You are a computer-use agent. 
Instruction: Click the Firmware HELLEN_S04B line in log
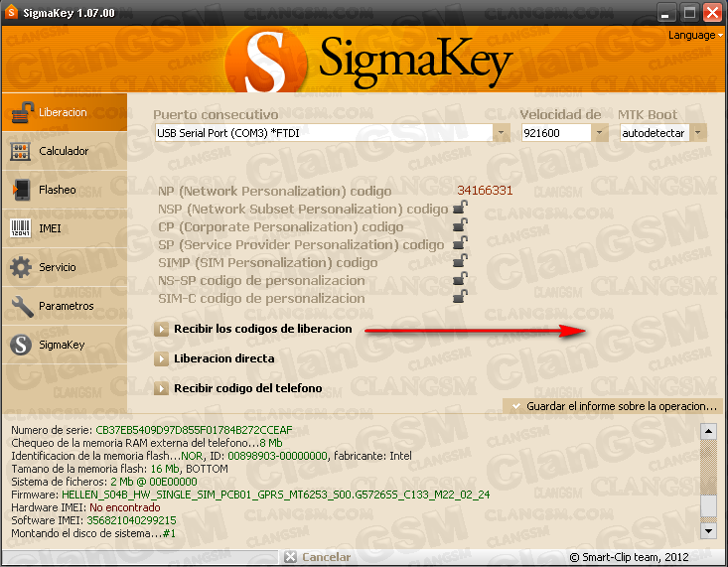[250, 495]
